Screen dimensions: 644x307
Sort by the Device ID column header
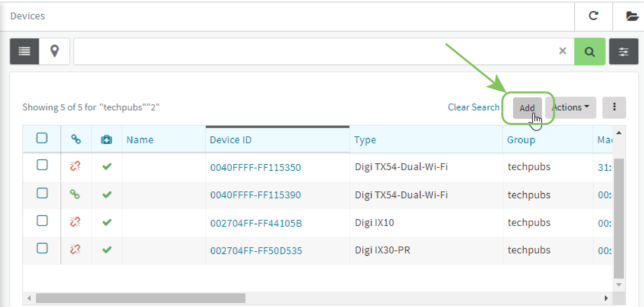point(230,140)
